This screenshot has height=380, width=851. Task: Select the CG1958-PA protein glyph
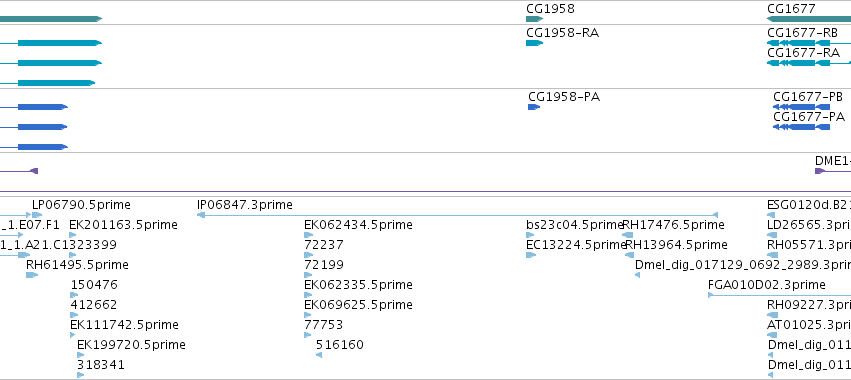click(534, 107)
